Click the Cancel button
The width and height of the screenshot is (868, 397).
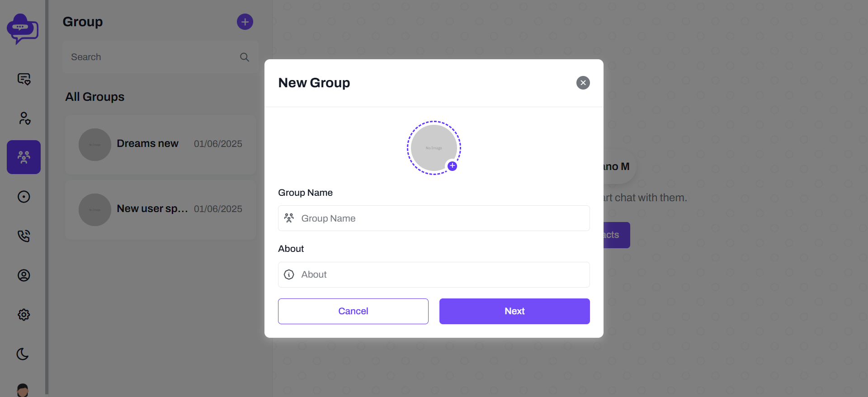353,311
